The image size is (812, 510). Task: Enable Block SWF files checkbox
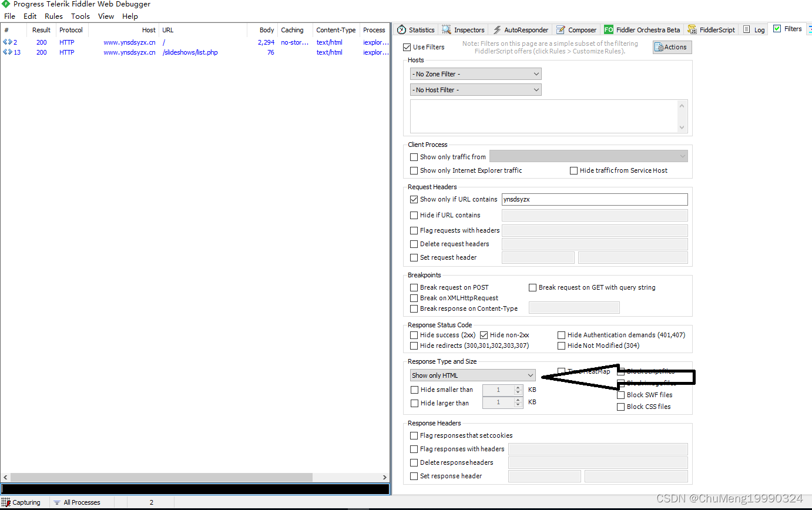point(620,395)
